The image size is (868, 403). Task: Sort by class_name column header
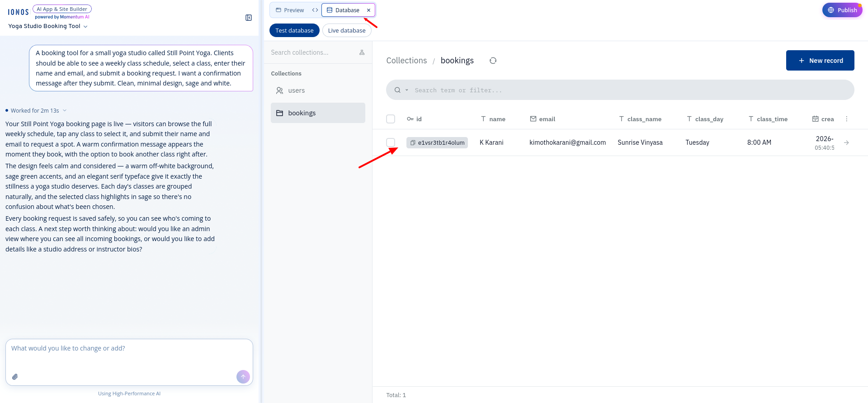pos(640,119)
